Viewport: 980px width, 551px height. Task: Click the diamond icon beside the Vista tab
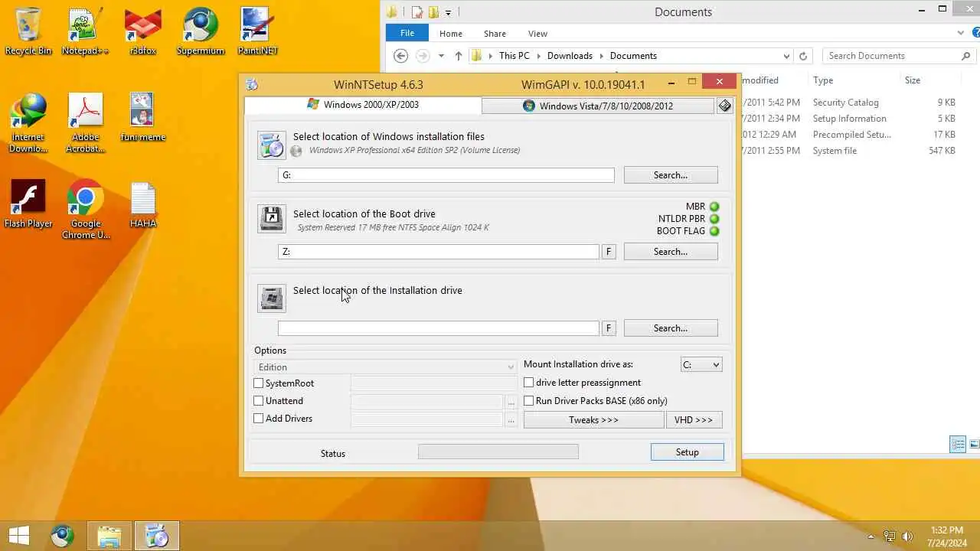pos(725,106)
